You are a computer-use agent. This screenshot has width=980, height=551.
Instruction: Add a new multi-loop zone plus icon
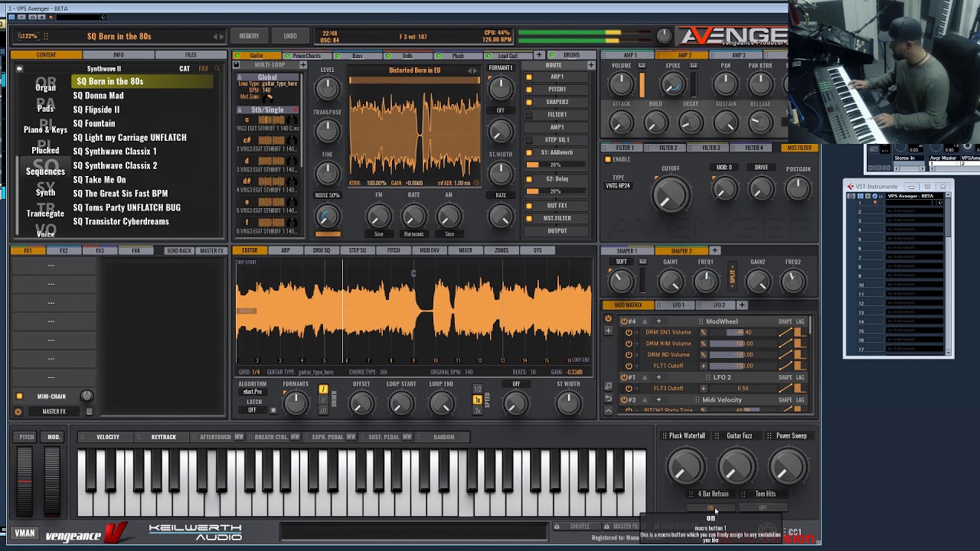point(303,65)
